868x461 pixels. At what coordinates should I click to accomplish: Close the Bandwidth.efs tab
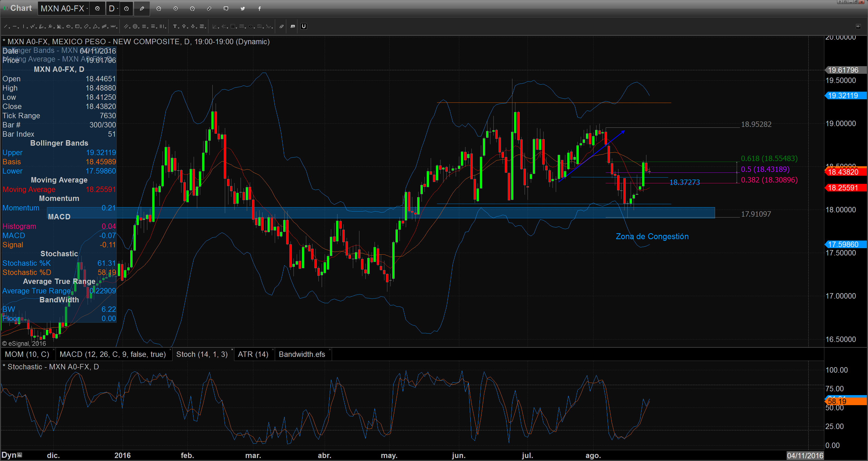point(330,350)
